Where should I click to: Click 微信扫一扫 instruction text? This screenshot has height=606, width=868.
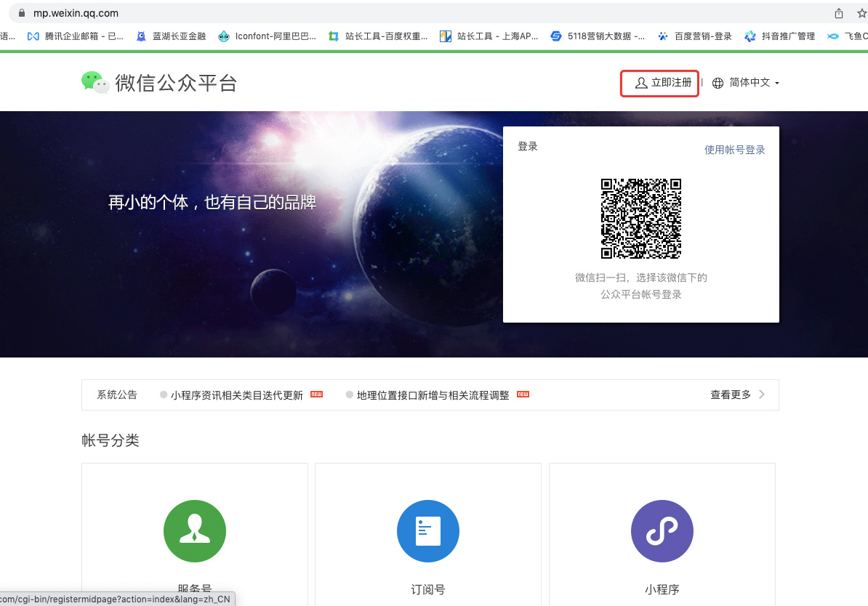[x=641, y=286]
